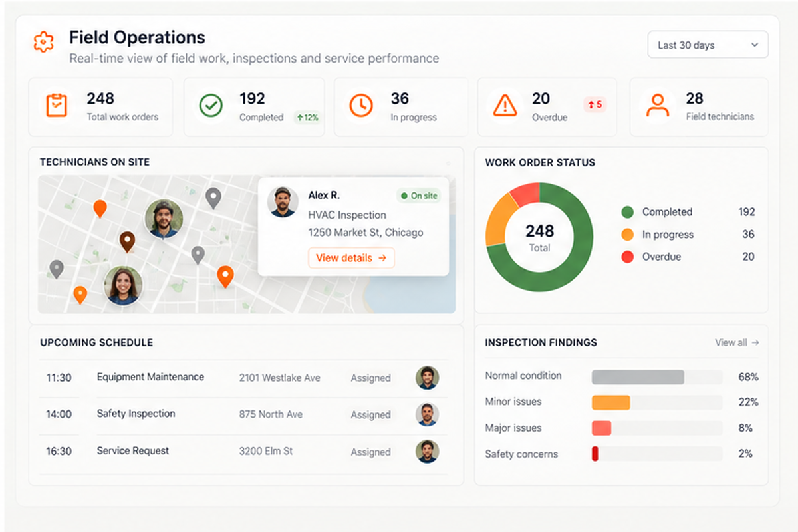
Task: Click the Total work orders clipboard icon
Action: (57, 105)
